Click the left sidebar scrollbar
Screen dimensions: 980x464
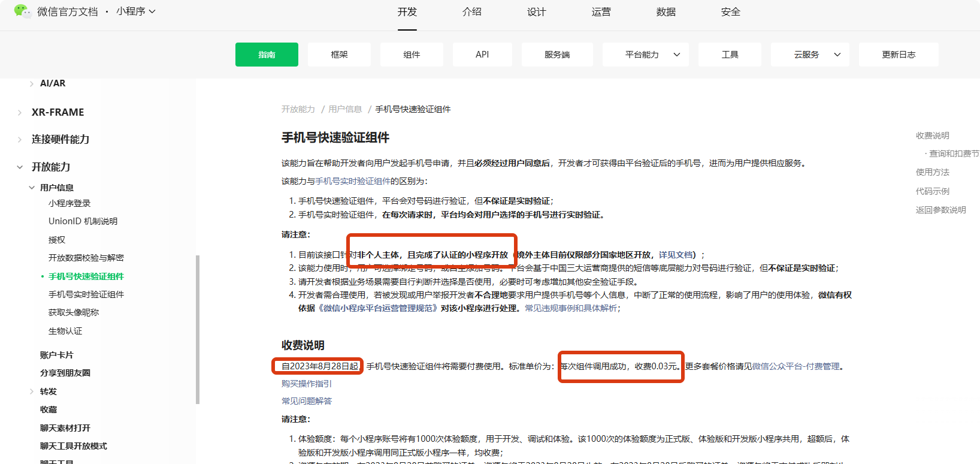tap(198, 330)
